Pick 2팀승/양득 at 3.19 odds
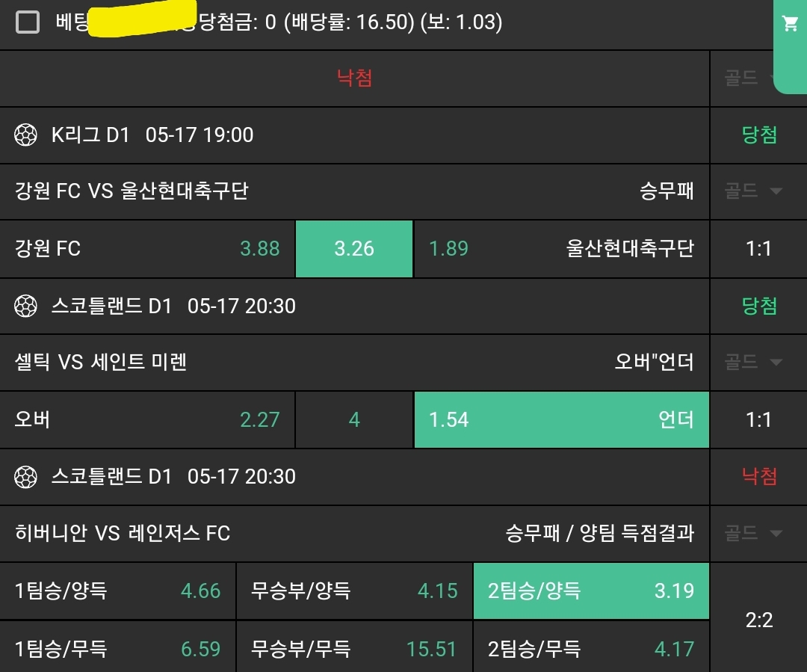Screen dimensions: 807x672 [591, 591]
